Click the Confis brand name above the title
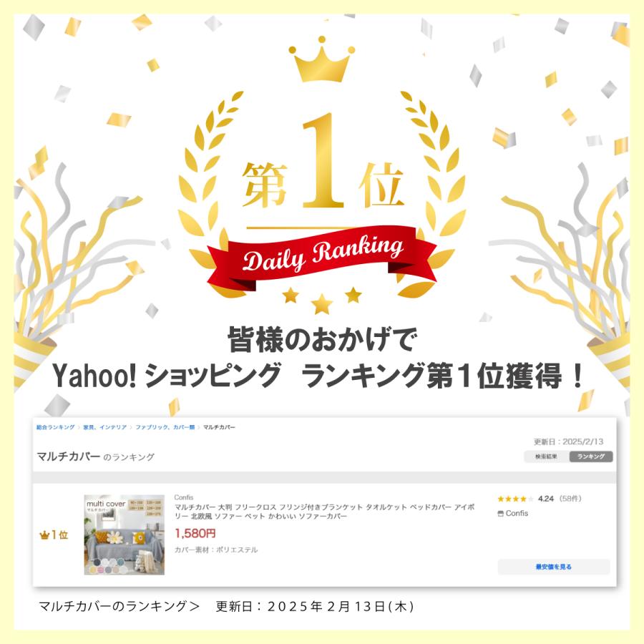 pos(184,497)
